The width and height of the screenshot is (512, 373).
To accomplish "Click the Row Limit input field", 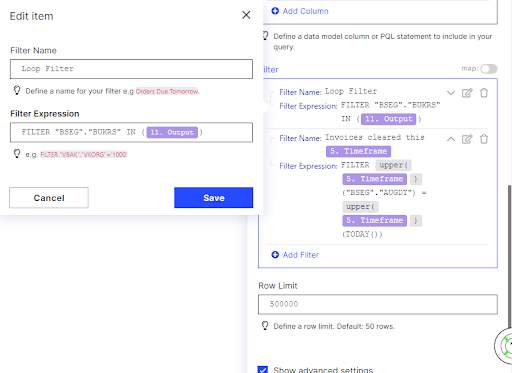I will pyautogui.click(x=378, y=304).
